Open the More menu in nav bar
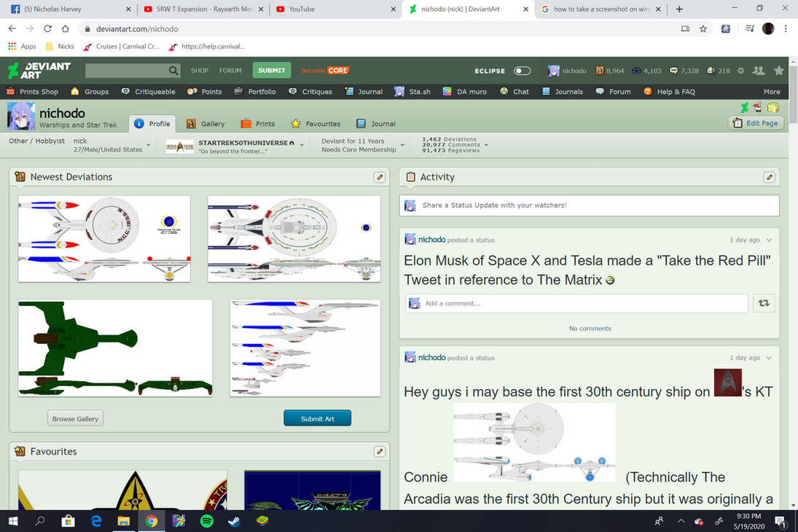The image size is (798, 532). 772,92
